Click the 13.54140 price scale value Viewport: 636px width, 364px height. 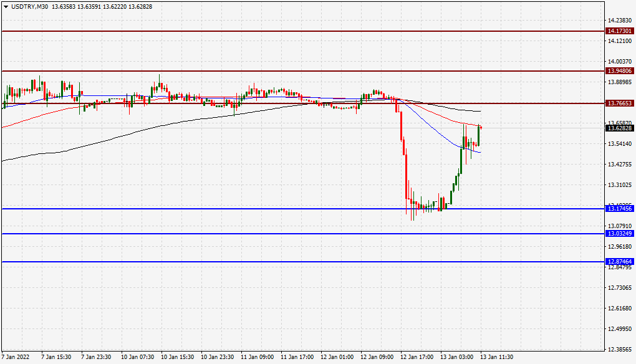(x=619, y=144)
